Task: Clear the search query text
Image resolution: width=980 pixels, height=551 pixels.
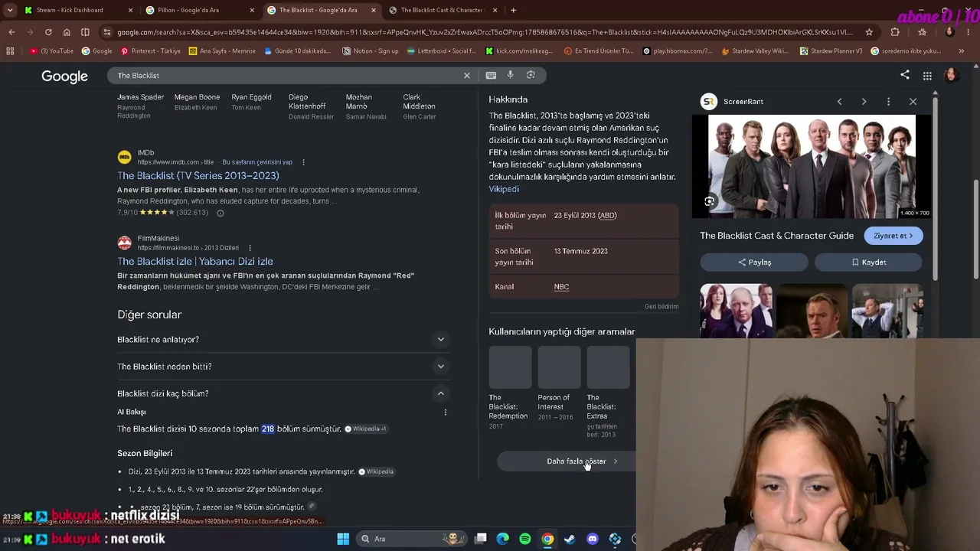Action: 466,75
